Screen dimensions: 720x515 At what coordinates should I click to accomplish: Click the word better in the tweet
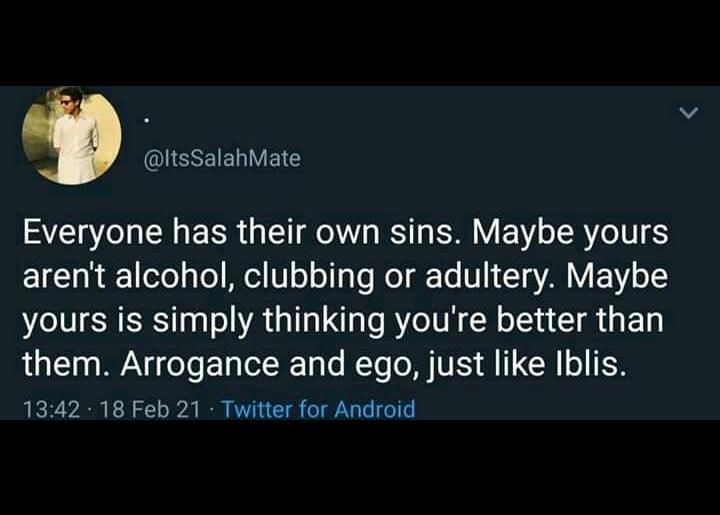[x=541, y=320]
